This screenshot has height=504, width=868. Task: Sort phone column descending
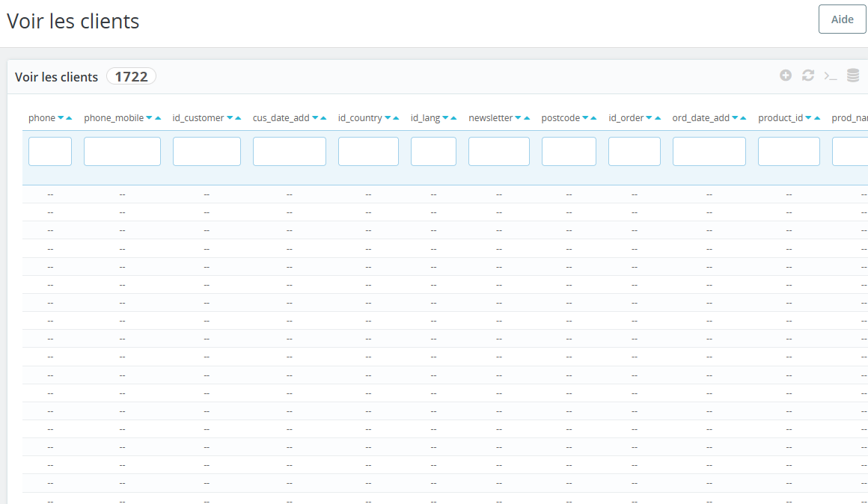click(x=61, y=118)
